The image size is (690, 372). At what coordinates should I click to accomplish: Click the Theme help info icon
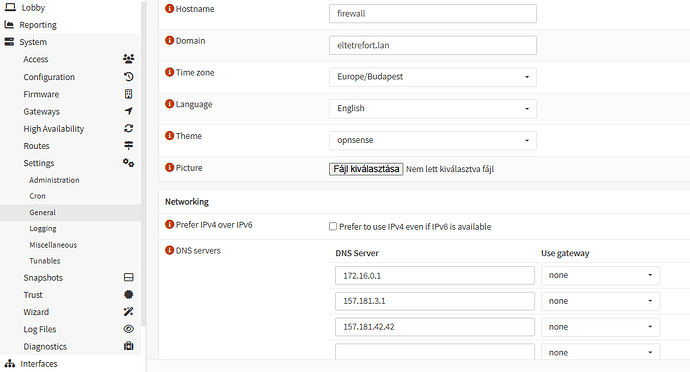(169, 135)
